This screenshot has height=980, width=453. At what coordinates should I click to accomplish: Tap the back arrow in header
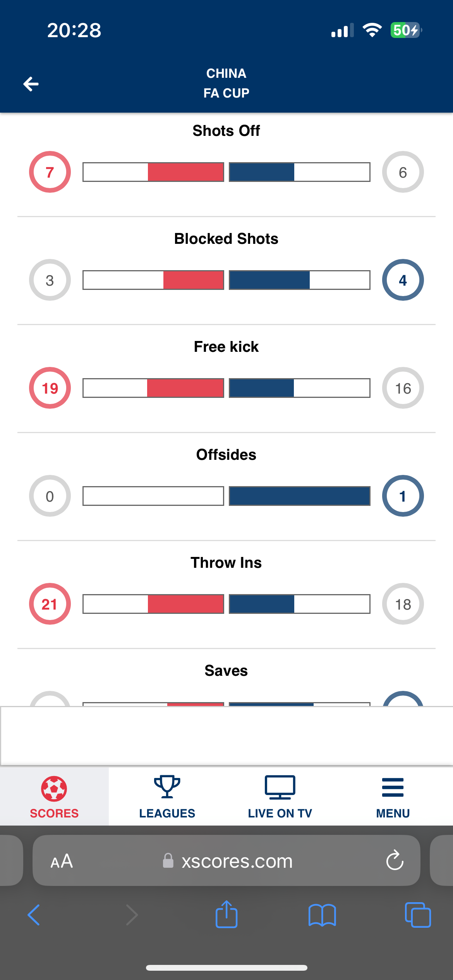point(31,84)
